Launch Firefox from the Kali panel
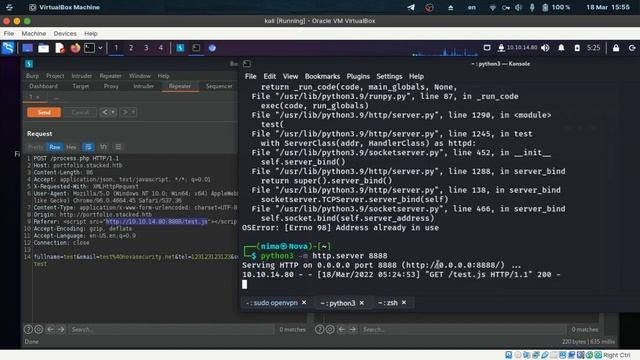This screenshot has height=360, width=640. (x=75, y=48)
